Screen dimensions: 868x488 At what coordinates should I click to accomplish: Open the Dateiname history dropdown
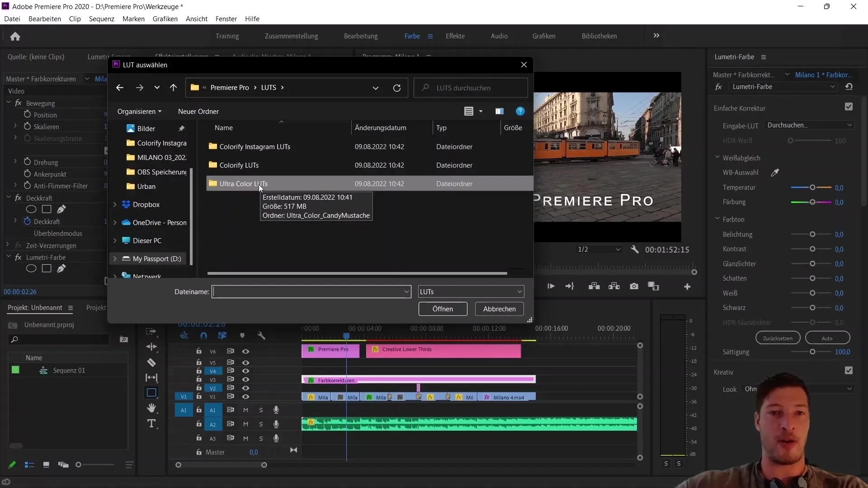point(406,292)
